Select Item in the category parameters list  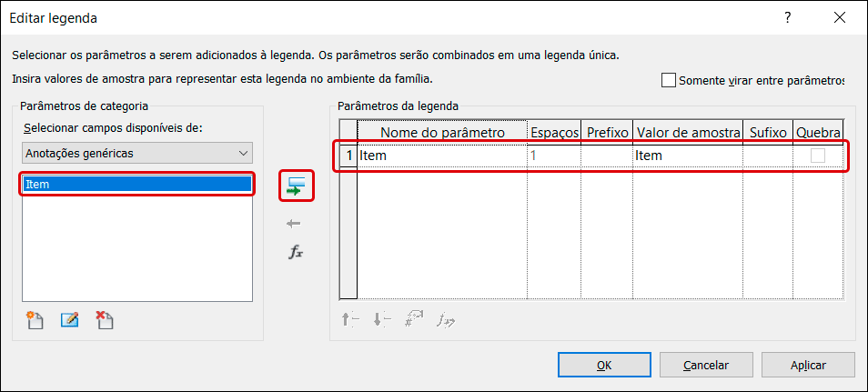pyautogui.click(x=137, y=184)
